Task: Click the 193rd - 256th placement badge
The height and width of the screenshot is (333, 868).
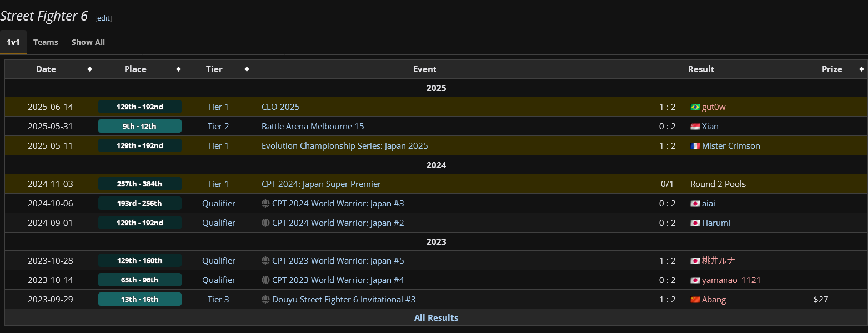Action: (x=140, y=203)
